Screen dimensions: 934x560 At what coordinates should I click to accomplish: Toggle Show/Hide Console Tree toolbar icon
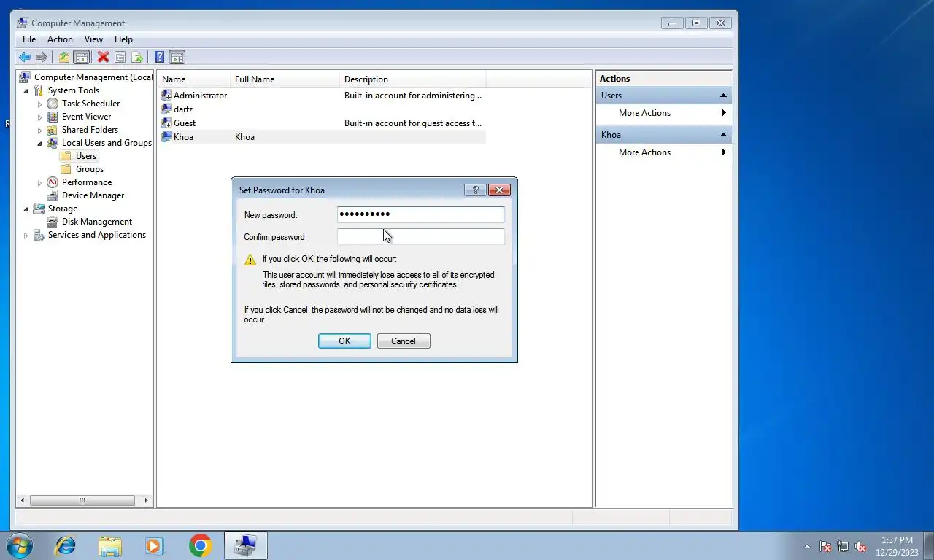(81, 57)
